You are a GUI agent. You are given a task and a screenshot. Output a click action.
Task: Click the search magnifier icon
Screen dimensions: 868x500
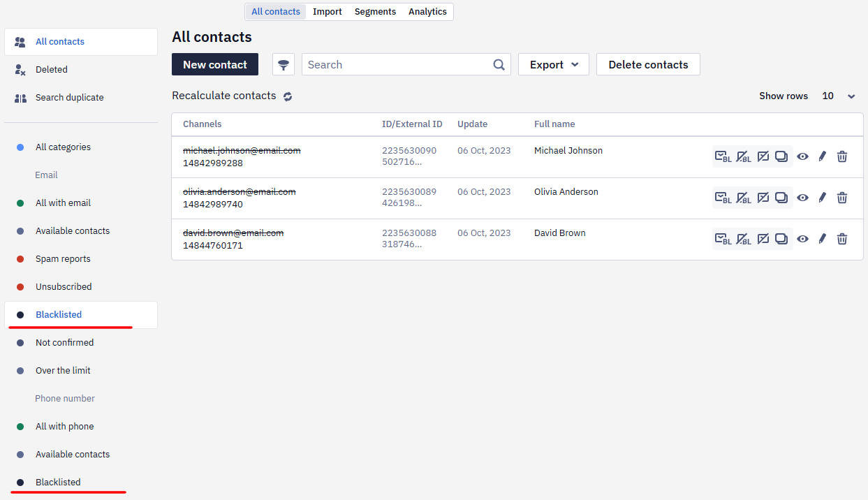point(499,65)
